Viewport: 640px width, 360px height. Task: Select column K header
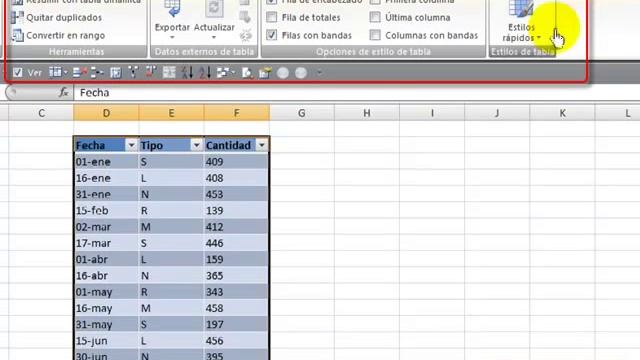[562, 113]
